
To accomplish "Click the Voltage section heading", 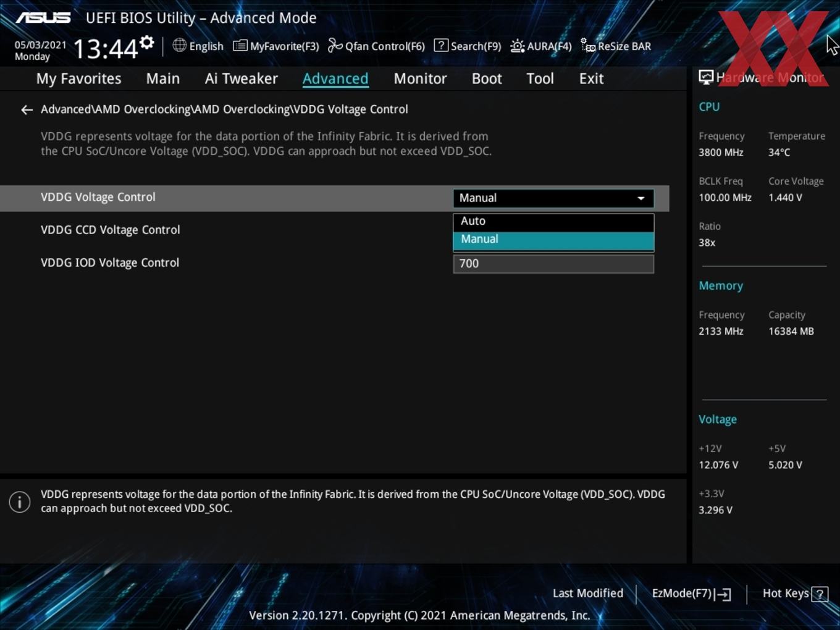I will point(718,419).
